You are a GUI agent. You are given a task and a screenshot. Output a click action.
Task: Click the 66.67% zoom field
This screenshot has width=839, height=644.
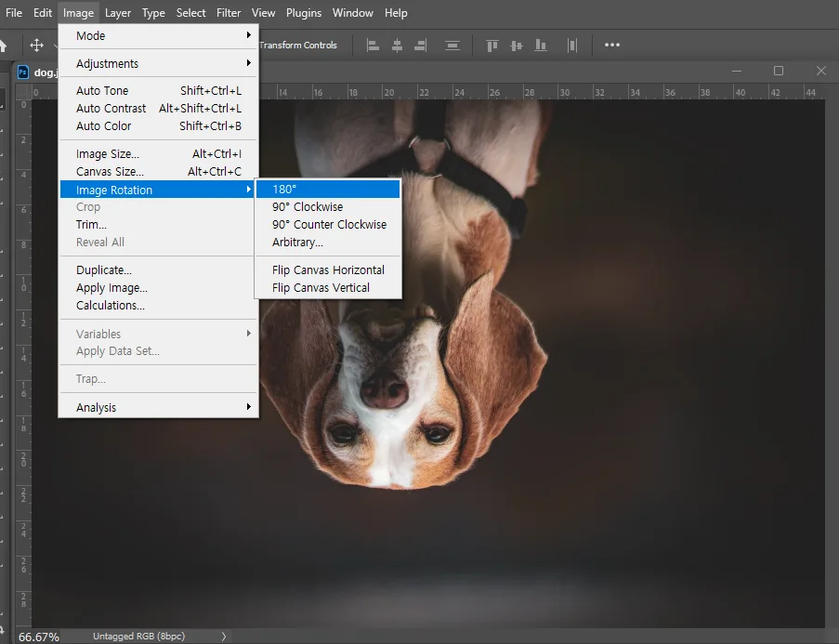pyautogui.click(x=38, y=637)
